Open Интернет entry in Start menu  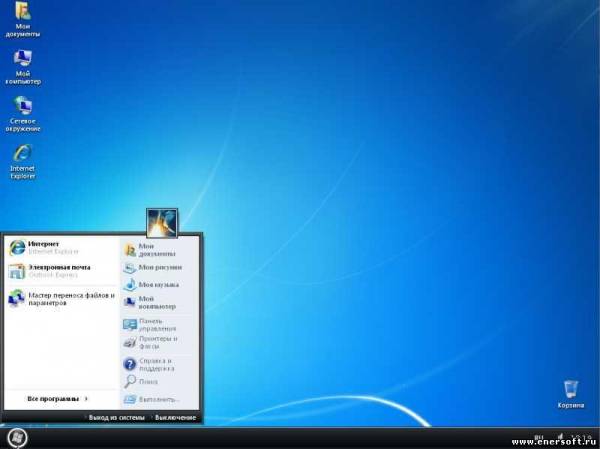tap(61, 248)
